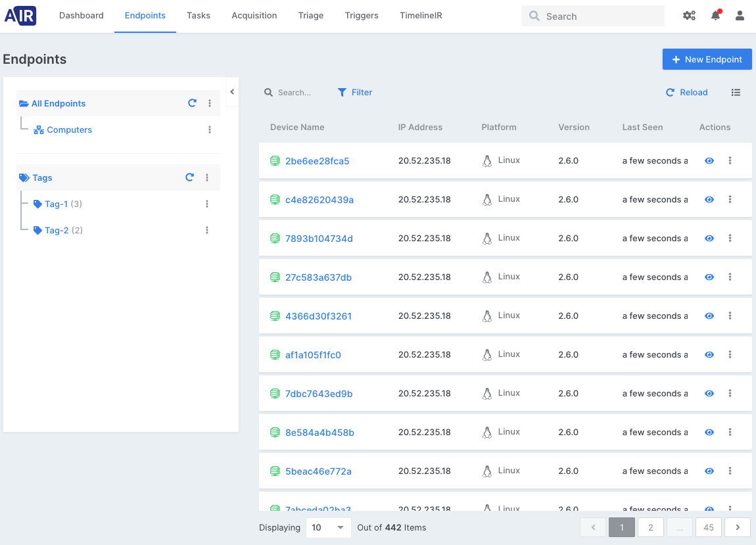This screenshot has width=756, height=545.
Task: Click eye icon for endpoint 8e584a4b458b
Action: pos(709,433)
